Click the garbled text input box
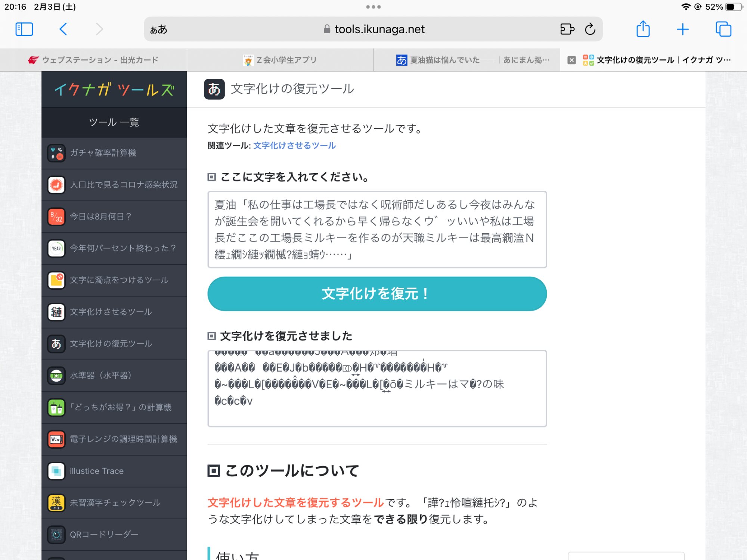 click(x=377, y=230)
